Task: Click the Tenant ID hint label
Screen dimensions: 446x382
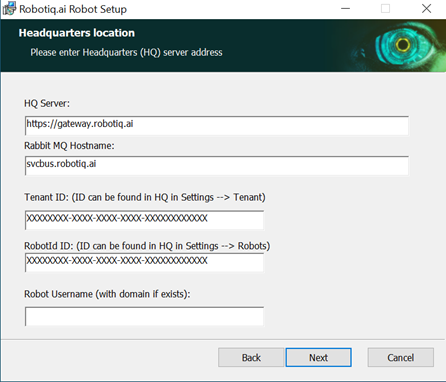Action: pos(145,197)
